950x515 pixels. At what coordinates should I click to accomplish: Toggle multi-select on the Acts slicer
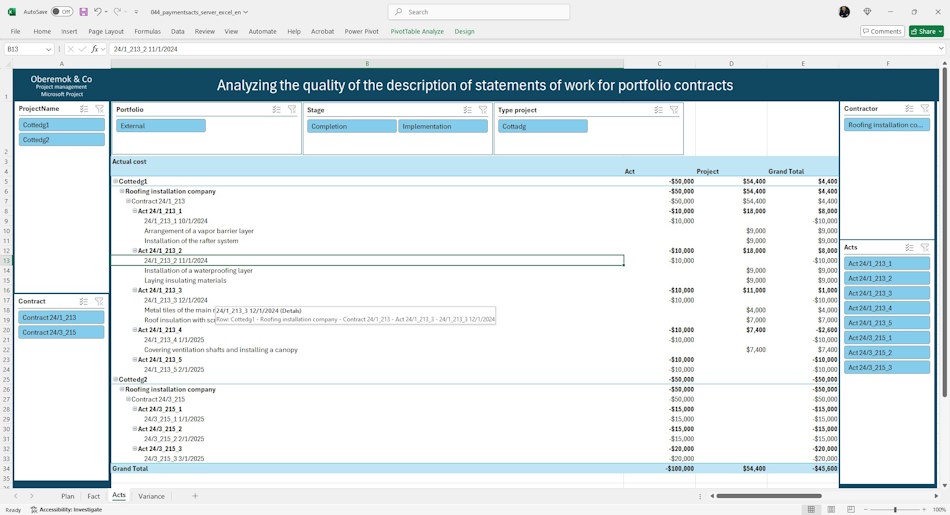click(909, 247)
